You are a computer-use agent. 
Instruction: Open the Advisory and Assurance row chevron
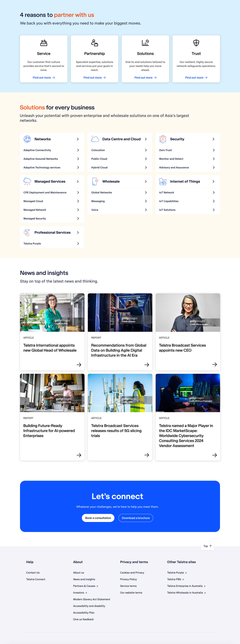click(213, 167)
